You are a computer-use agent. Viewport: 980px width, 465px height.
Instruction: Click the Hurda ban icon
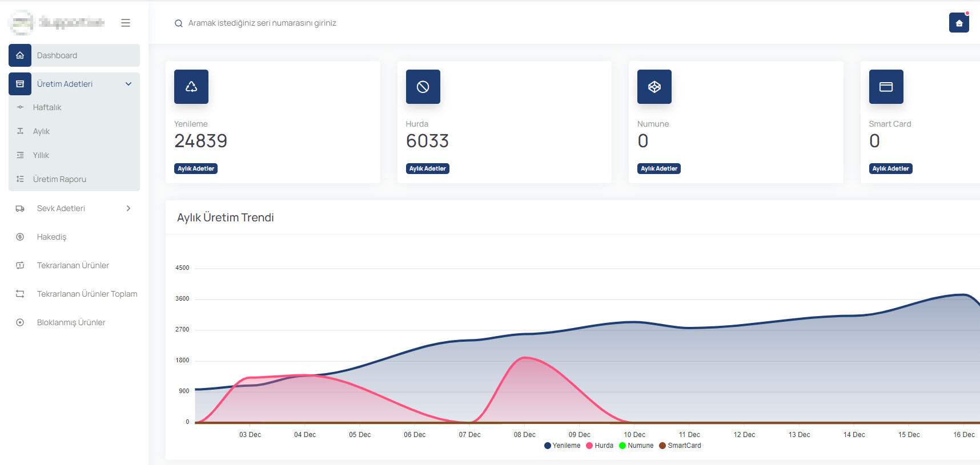click(x=423, y=87)
